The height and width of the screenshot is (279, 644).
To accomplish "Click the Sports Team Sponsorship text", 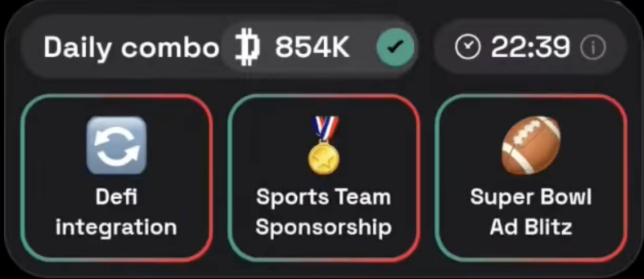I will tap(324, 212).
